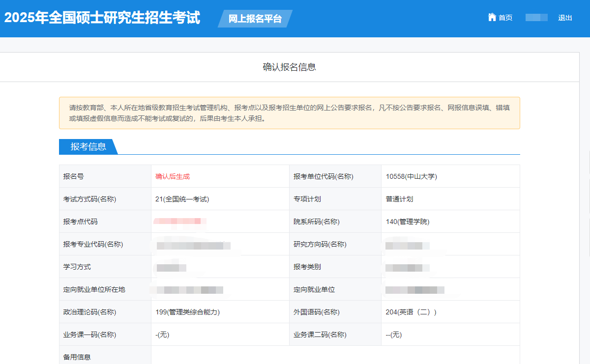Click the 21(全国统一考试) exam method value

coord(182,199)
